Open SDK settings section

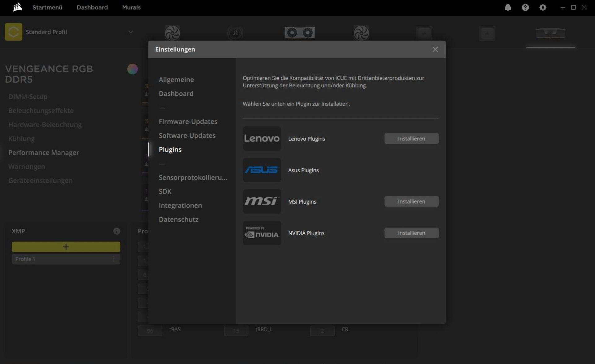pyautogui.click(x=165, y=191)
